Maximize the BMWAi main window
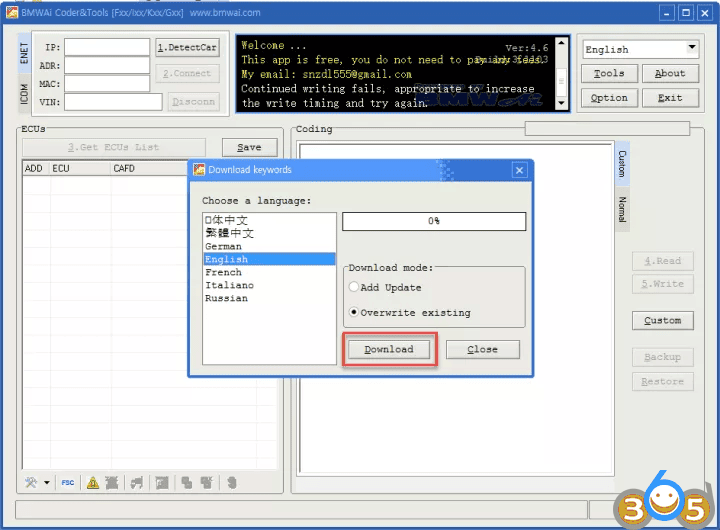Viewport: 720px width, 530px height. (x=686, y=13)
